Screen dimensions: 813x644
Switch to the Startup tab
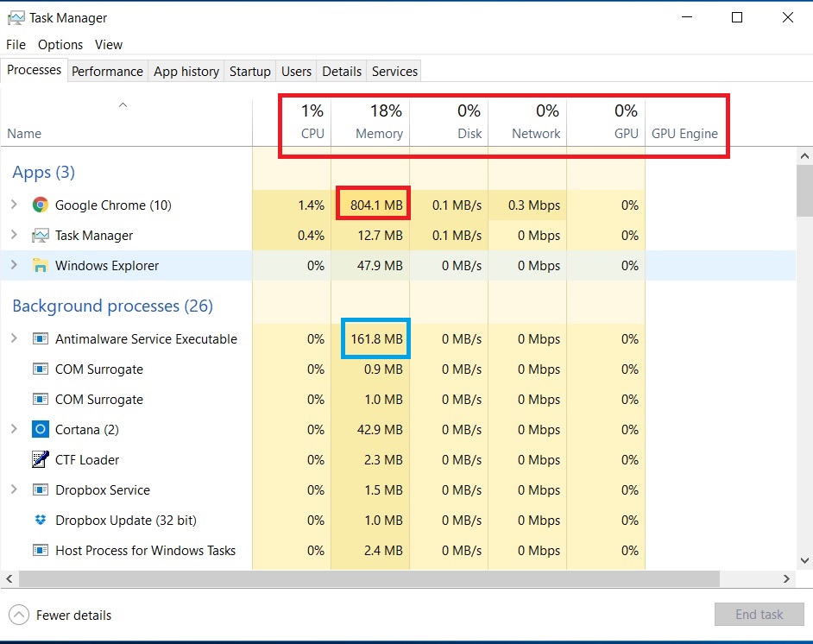[249, 72]
